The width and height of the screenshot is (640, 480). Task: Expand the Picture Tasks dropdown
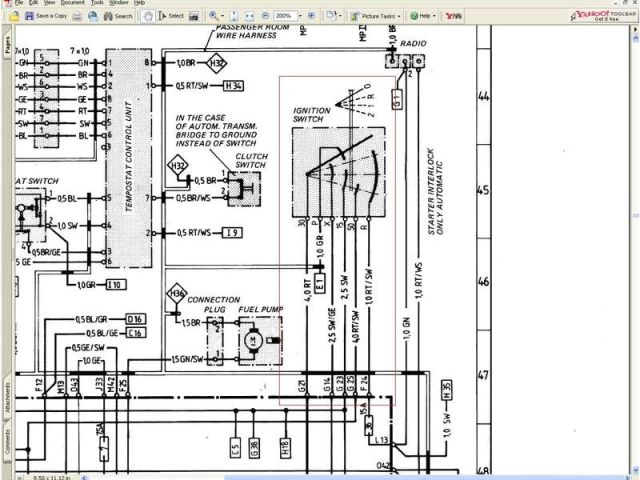376,16
